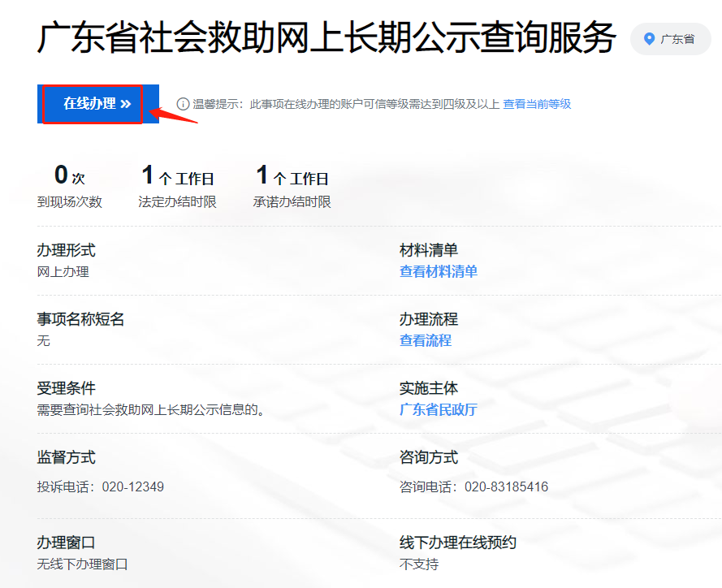Open the 广东省民政厅 implementing agency link
The width and height of the screenshot is (722, 588).
tap(439, 410)
